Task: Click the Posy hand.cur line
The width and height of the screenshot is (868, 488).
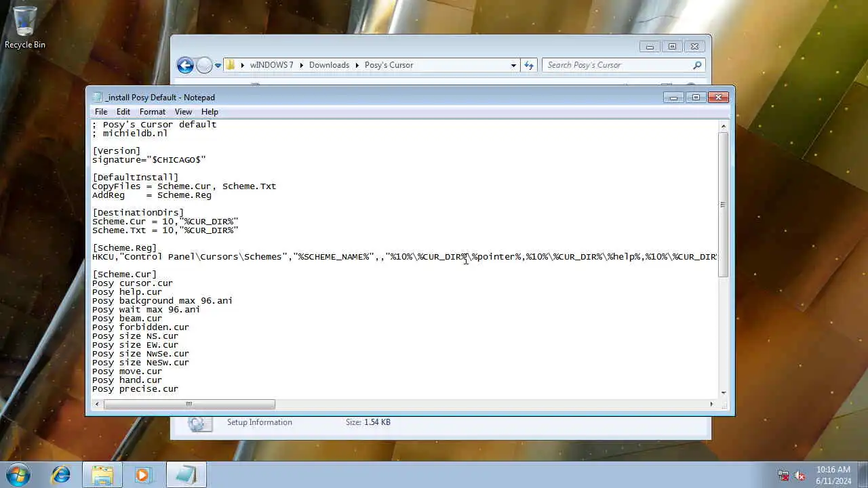Action: (x=127, y=380)
